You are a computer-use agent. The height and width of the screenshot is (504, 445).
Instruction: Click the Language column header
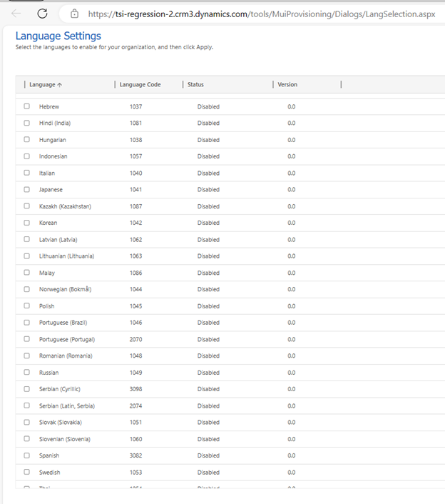42,85
